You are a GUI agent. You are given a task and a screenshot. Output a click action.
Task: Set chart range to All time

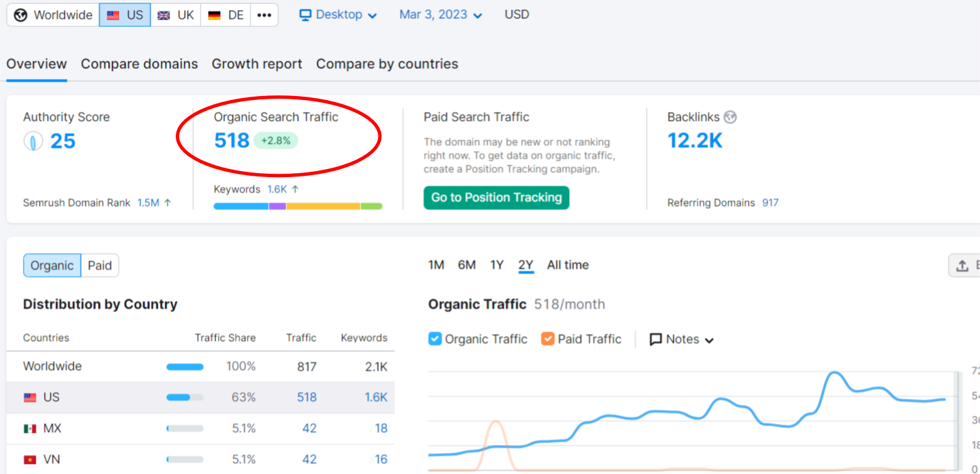(x=568, y=265)
